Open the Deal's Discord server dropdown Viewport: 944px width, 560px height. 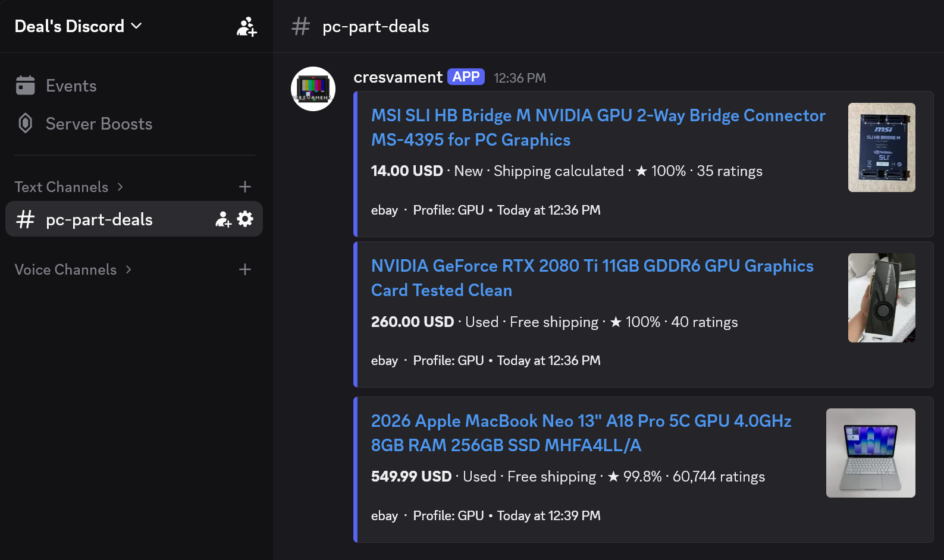click(78, 26)
